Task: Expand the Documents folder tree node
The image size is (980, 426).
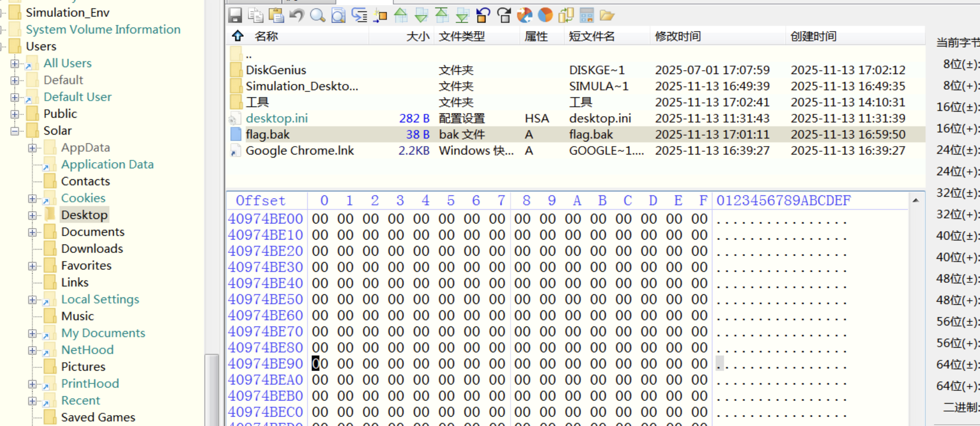Action: (x=33, y=232)
